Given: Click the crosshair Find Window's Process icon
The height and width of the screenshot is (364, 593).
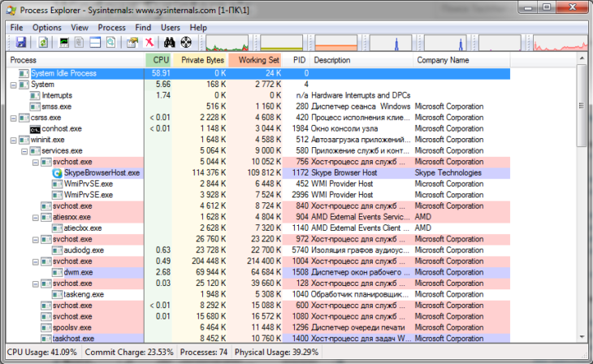Looking at the screenshot, I should pyautogui.click(x=186, y=42).
